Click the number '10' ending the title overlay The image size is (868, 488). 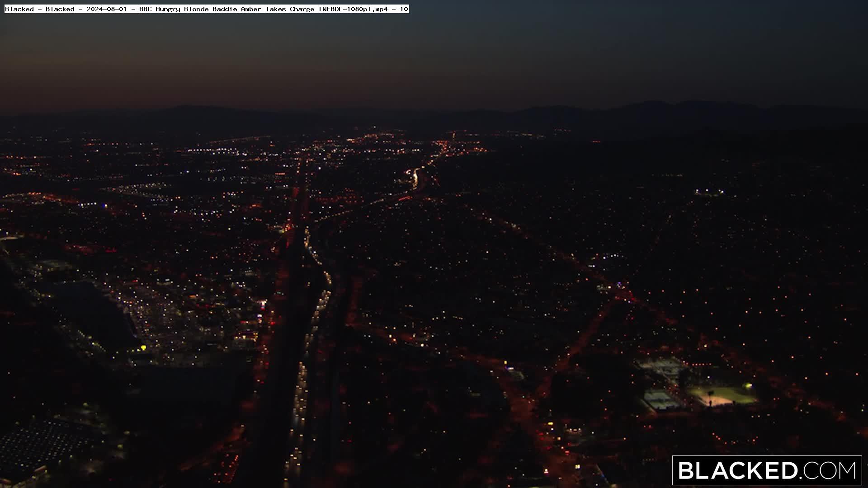pyautogui.click(x=404, y=9)
